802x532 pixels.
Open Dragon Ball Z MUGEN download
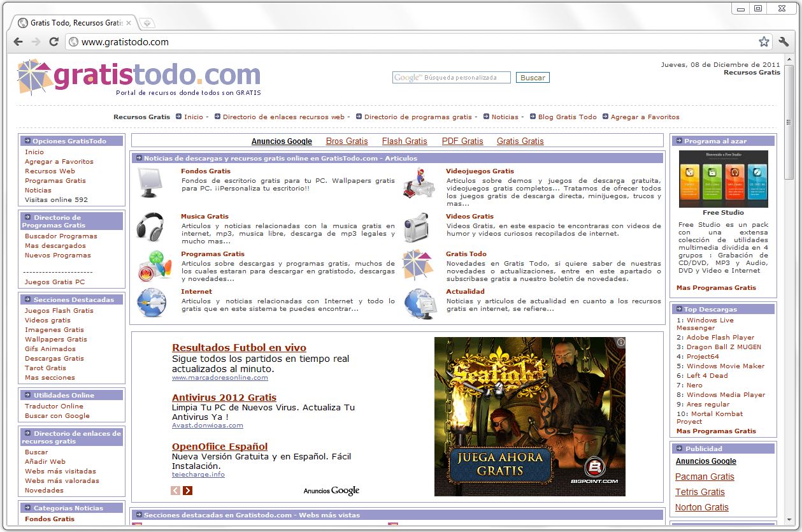724,347
